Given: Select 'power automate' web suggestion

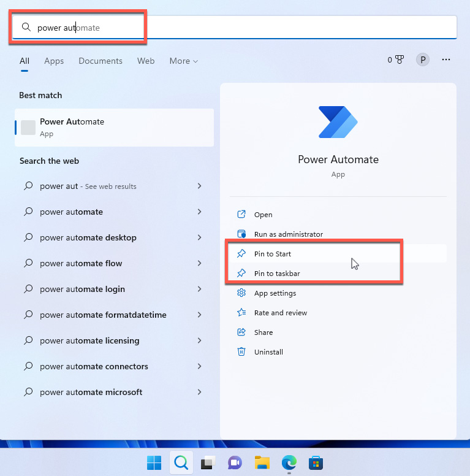Looking at the screenshot, I should tap(71, 212).
